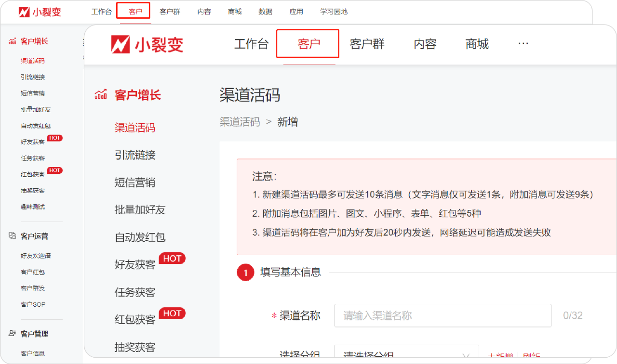617x364 pixels.
Task: Click the large HOT badge beside 好友获客
Action: coord(172,259)
